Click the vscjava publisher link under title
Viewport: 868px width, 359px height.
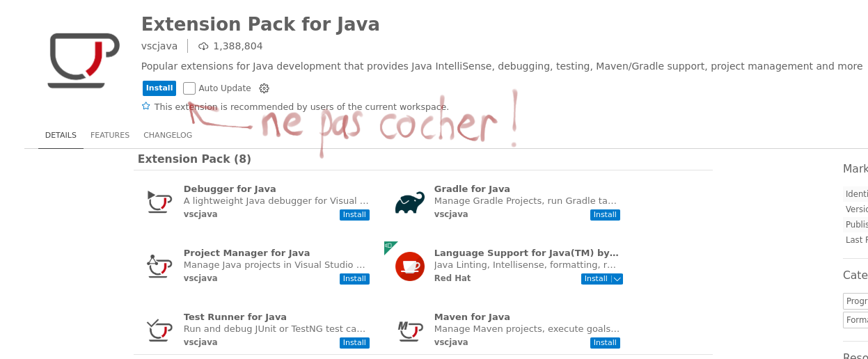[159, 46]
